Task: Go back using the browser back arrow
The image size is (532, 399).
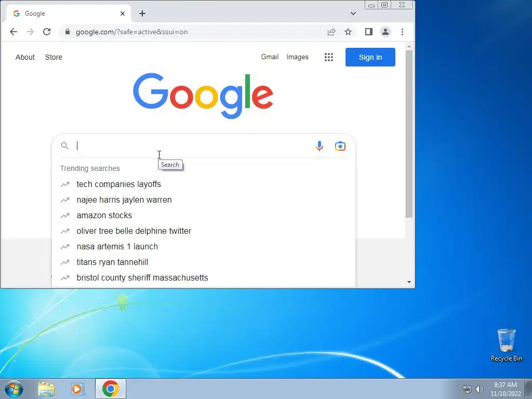Action: 13,32
